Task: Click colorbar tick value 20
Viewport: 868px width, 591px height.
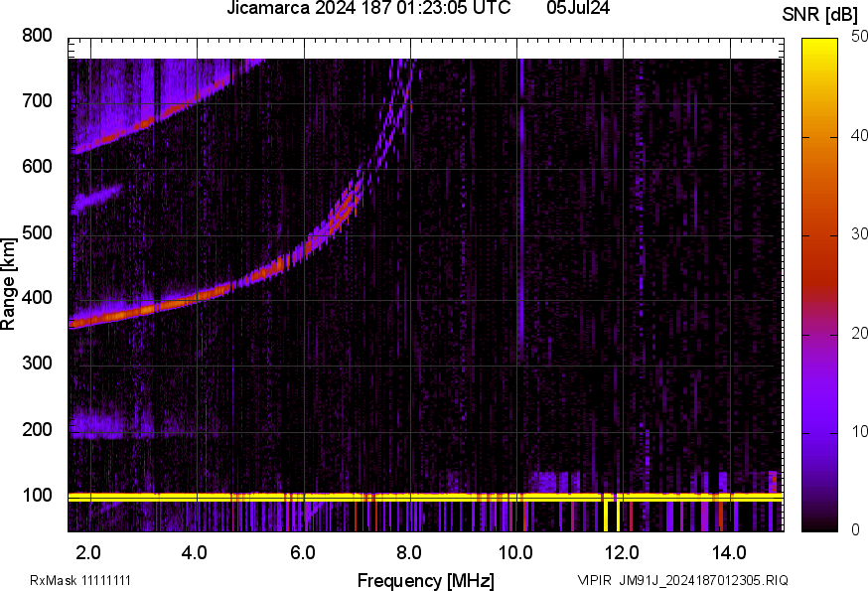Action: [x=859, y=333]
